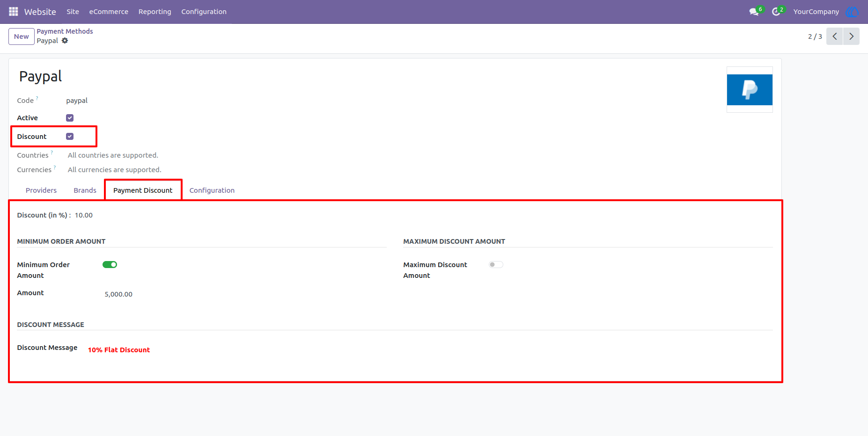The height and width of the screenshot is (436, 868).
Task: Click the Paypal name title field
Action: click(40, 76)
